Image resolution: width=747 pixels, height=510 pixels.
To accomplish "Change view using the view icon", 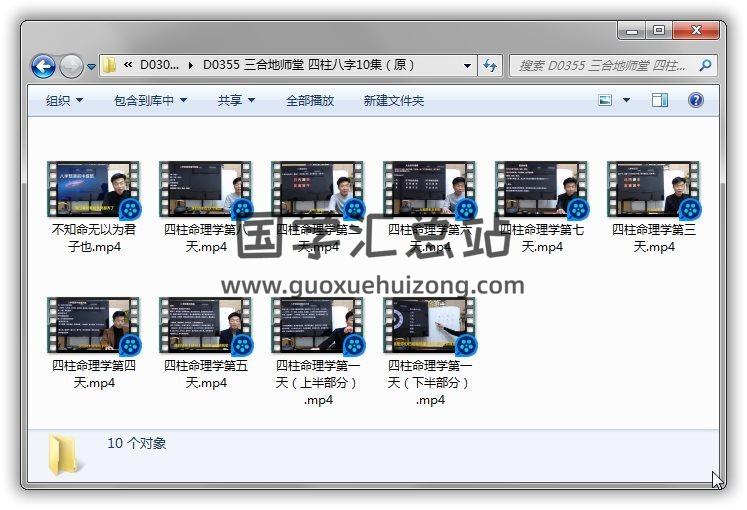I will pos(605,100).
